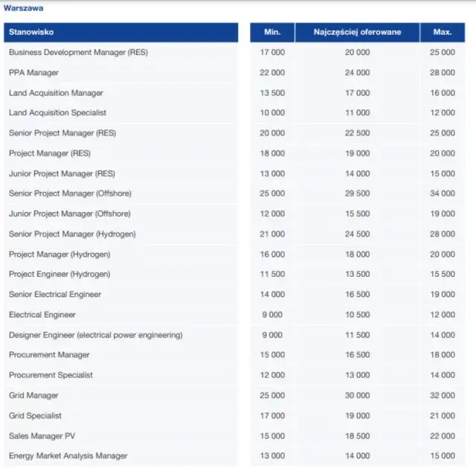
Task: Click the Stanowisko column header
Action: coord(31,32)
